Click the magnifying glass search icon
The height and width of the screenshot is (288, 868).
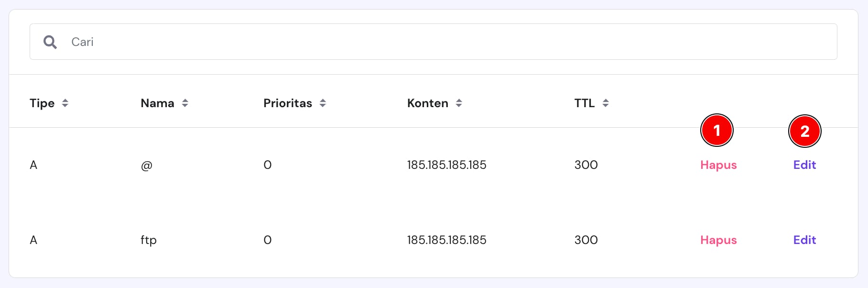tap(50, 42)
